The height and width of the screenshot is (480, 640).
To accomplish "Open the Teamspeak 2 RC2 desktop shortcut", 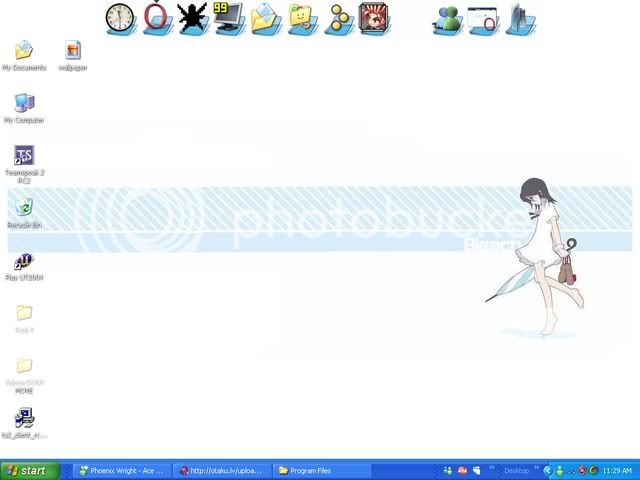I will (24, 156).
